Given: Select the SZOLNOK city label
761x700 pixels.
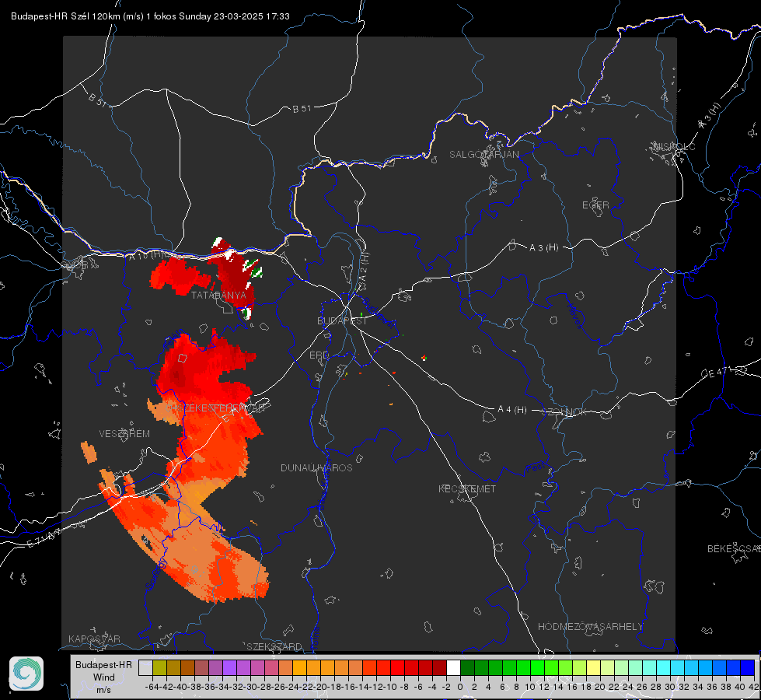Looking at the screenshot, I should (x=564, y=412).
